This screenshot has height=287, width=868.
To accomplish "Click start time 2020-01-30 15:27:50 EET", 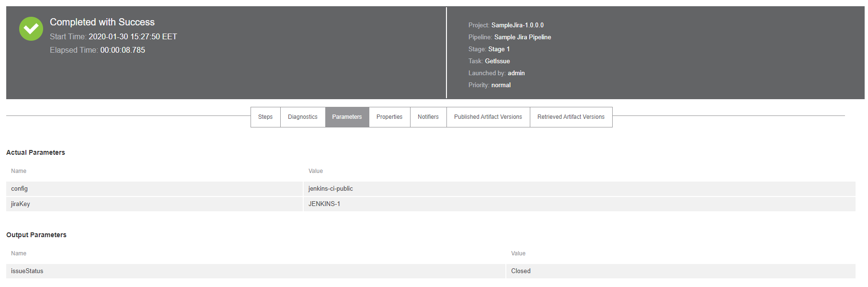I will (133, 36).
